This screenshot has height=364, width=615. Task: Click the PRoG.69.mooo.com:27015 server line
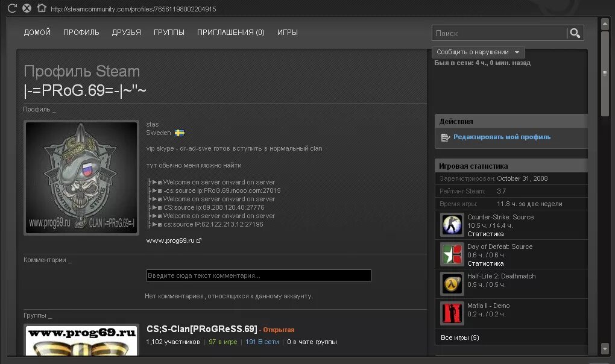[x=214, y=191]
